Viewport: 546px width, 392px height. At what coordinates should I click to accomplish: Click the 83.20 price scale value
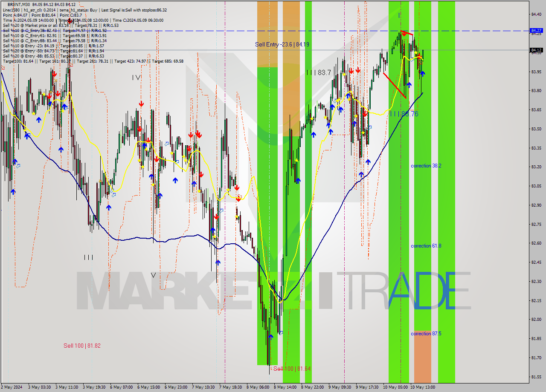536,167
